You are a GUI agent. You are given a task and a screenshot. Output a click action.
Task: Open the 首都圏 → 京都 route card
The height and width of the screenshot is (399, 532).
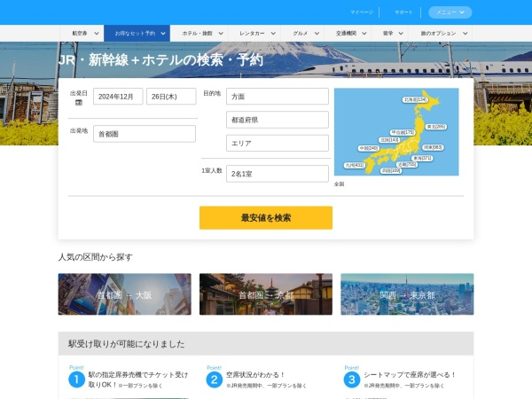pyautogui.click(x=266, y=294)
